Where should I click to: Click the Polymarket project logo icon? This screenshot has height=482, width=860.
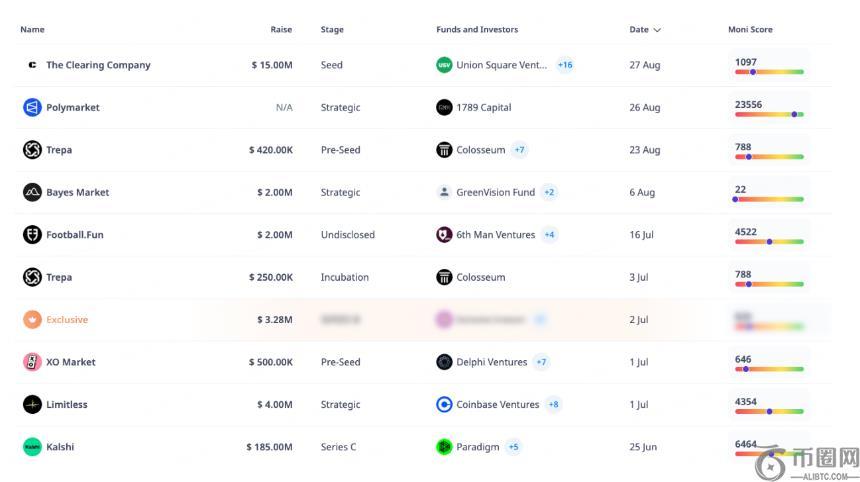click(32, 107)
